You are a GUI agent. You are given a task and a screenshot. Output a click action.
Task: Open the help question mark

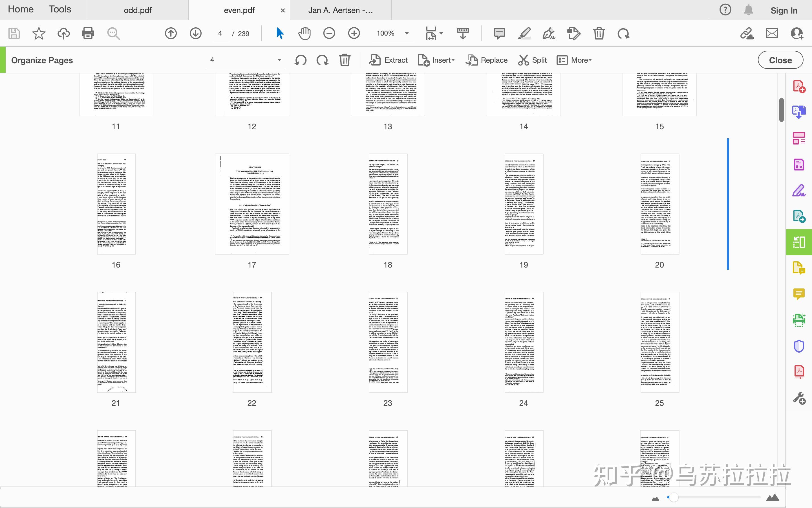(725, 10)
